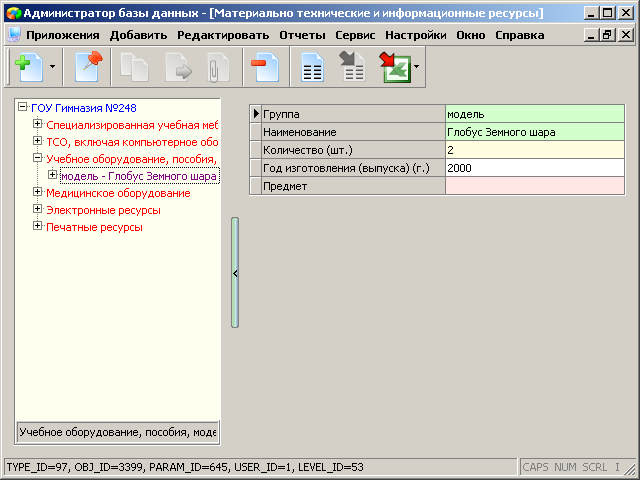
Task: Select Печатные ресурсы in the tree
Action: click(94, 227)
